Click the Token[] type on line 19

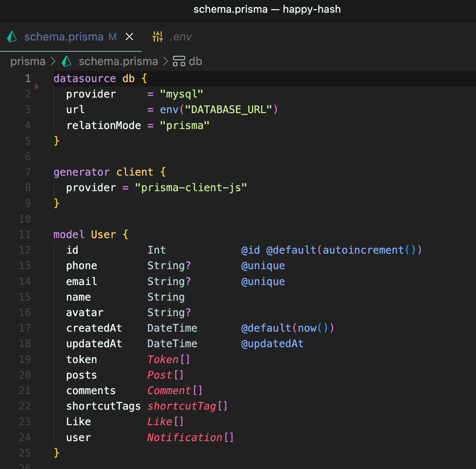169,359
